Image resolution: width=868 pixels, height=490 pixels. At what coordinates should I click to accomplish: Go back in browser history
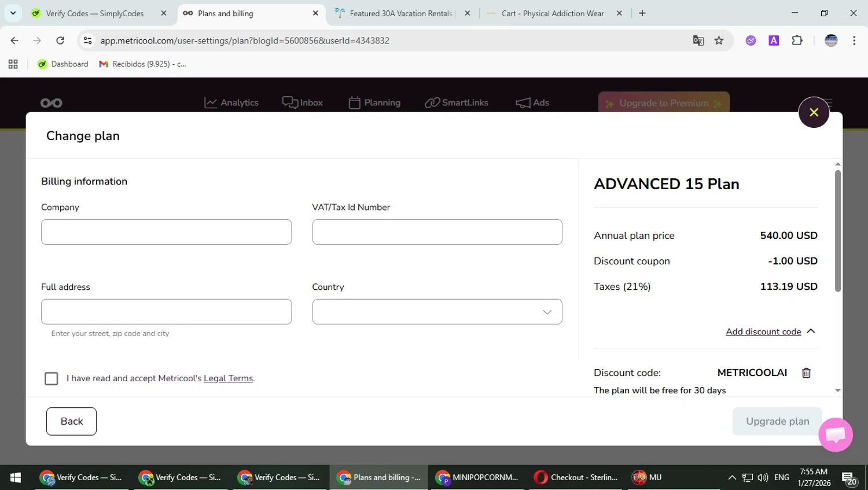point(14,40)
